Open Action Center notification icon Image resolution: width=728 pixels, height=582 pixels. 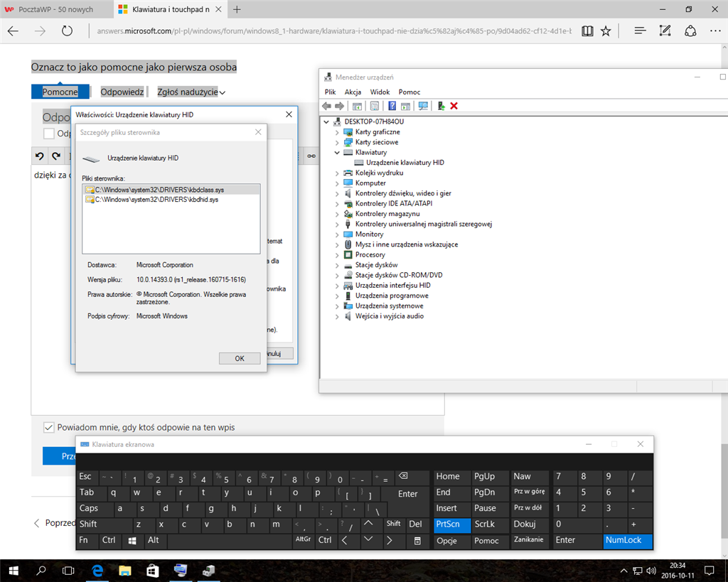pos(709,571)
